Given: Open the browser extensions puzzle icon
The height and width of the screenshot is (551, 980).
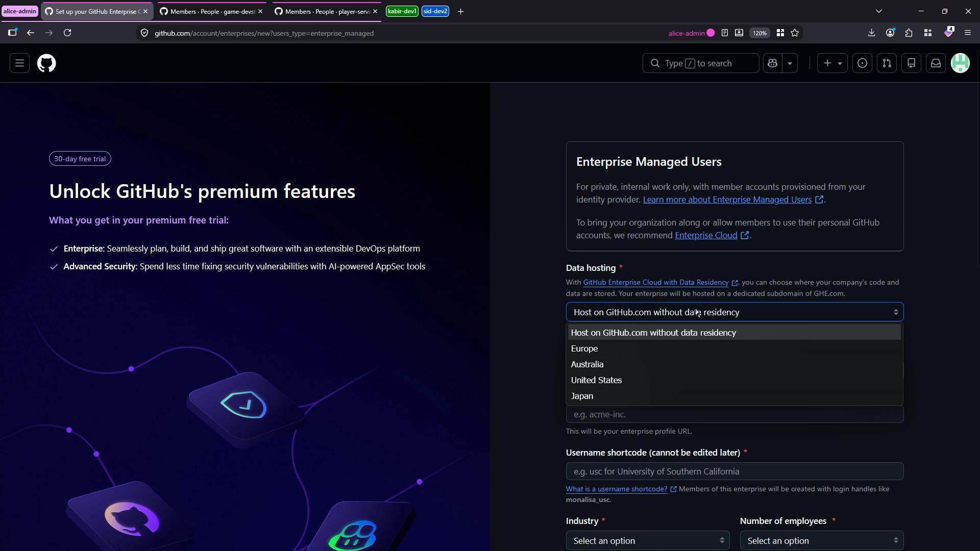Looking at the screenshot, I should click(x=909, y=33).
